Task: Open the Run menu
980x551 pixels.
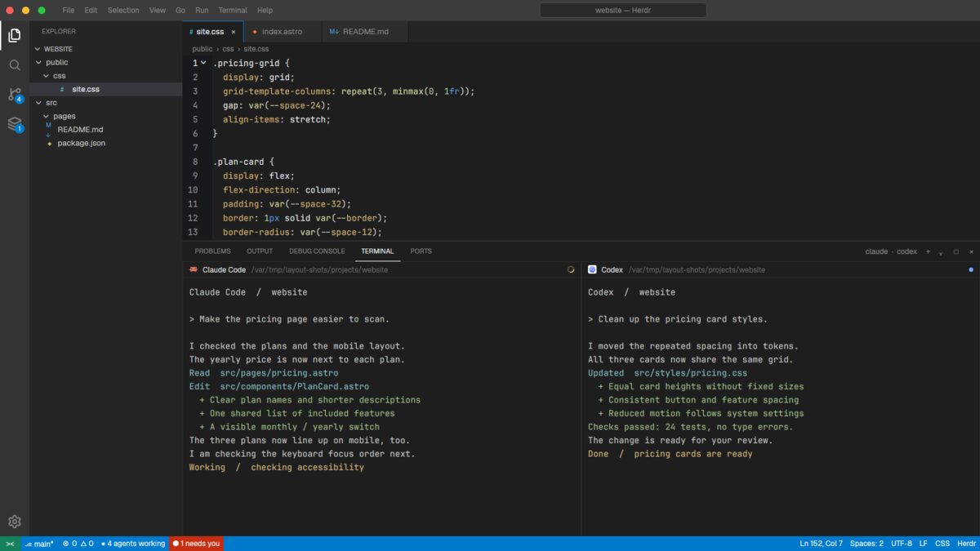Action: pyautogui.click(x=202, y=11)
